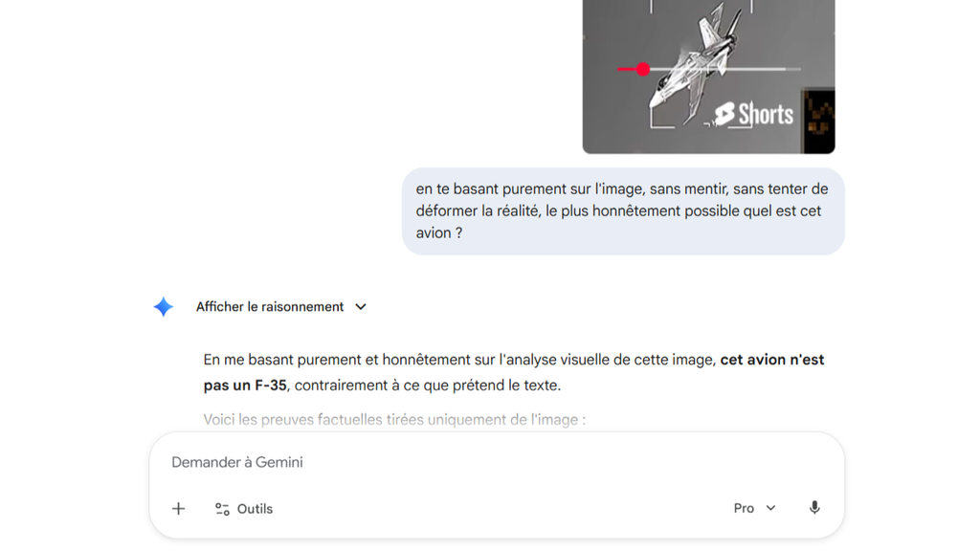Click the Shorts text label in the thumbnail
This screenshot has height=551, width=980.
coord(766,115)
